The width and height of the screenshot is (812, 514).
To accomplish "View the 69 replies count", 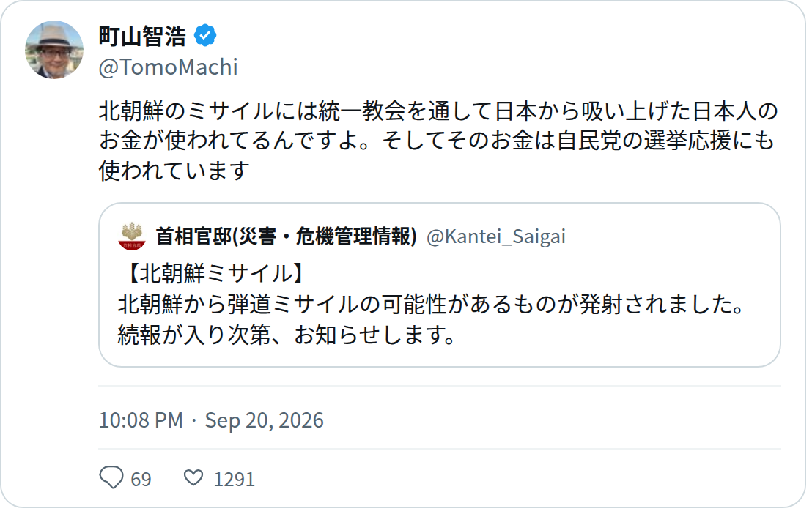I will tap(141, 479).
